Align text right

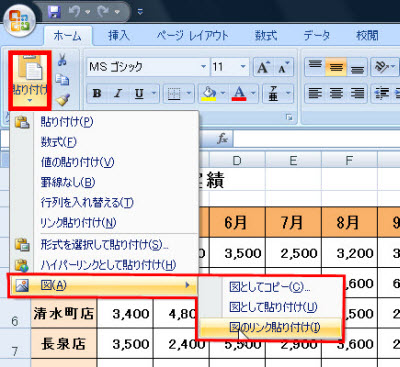(357, 93)
